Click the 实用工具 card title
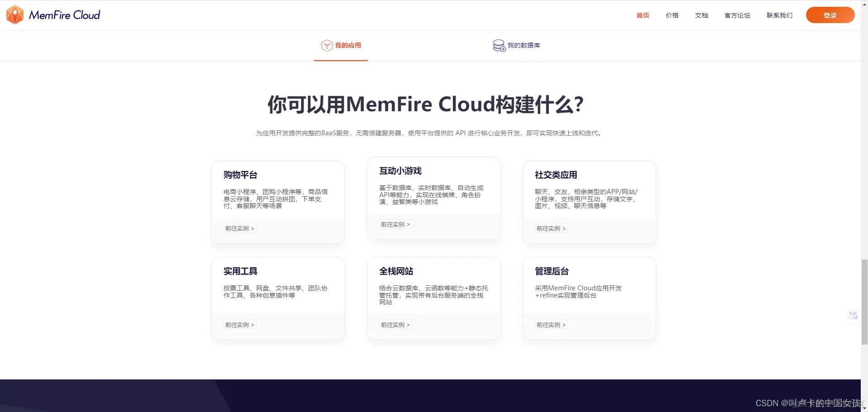 pos(240,271)
